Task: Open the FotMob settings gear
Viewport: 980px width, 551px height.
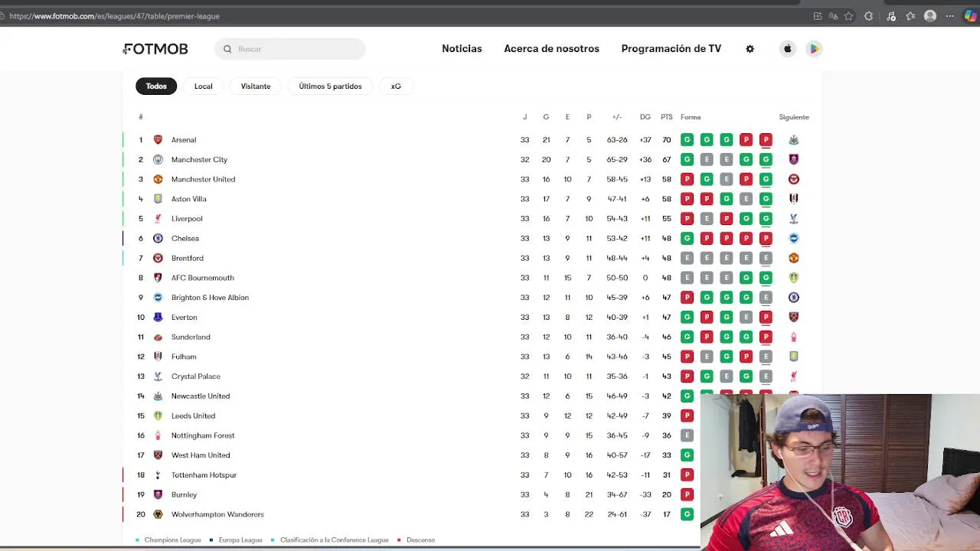Action: click(750, 49)
